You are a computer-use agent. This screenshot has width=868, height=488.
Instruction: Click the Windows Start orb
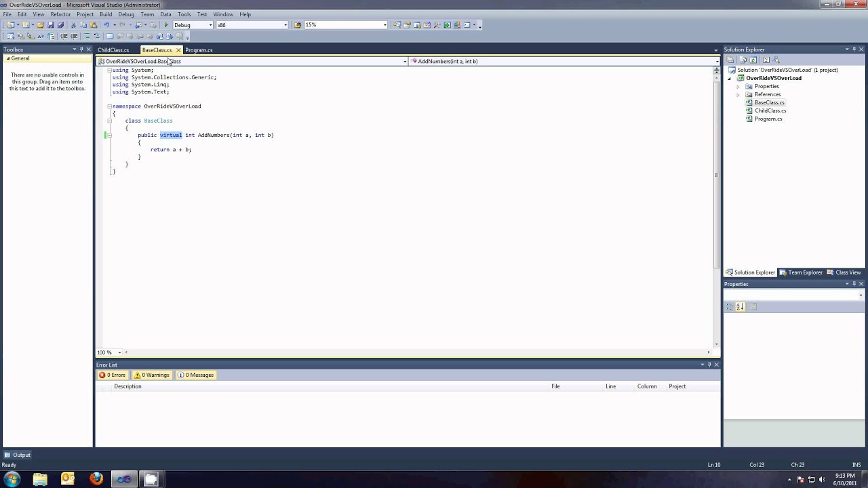(x=12, y=479)
